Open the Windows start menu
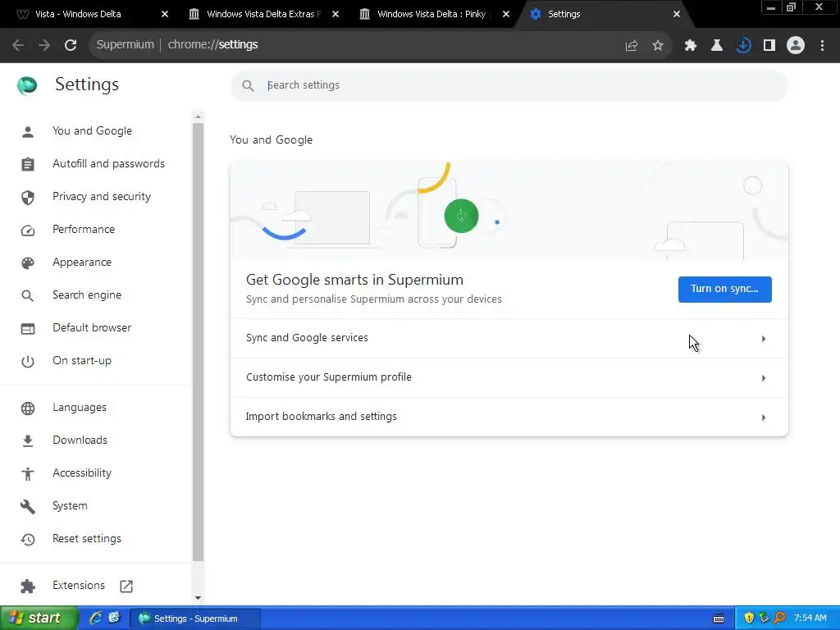 (39, 619)
